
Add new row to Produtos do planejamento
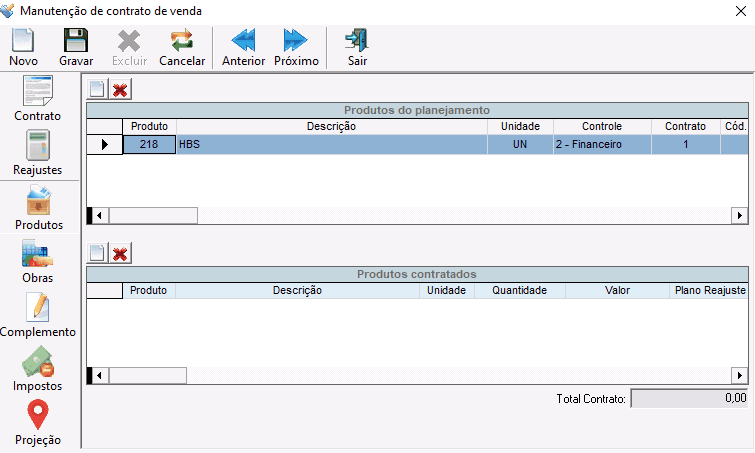tap(97, 89)
